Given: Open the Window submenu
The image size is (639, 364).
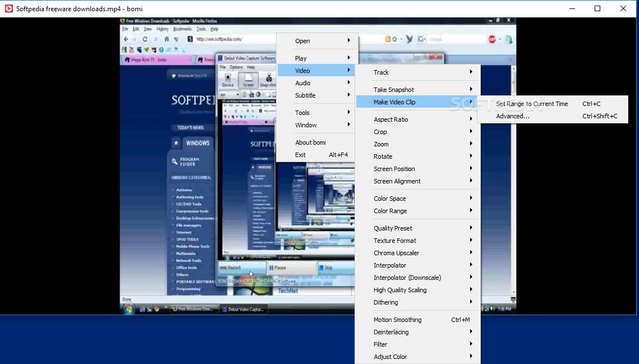Looking at the screenshot, I should (317, 125).
